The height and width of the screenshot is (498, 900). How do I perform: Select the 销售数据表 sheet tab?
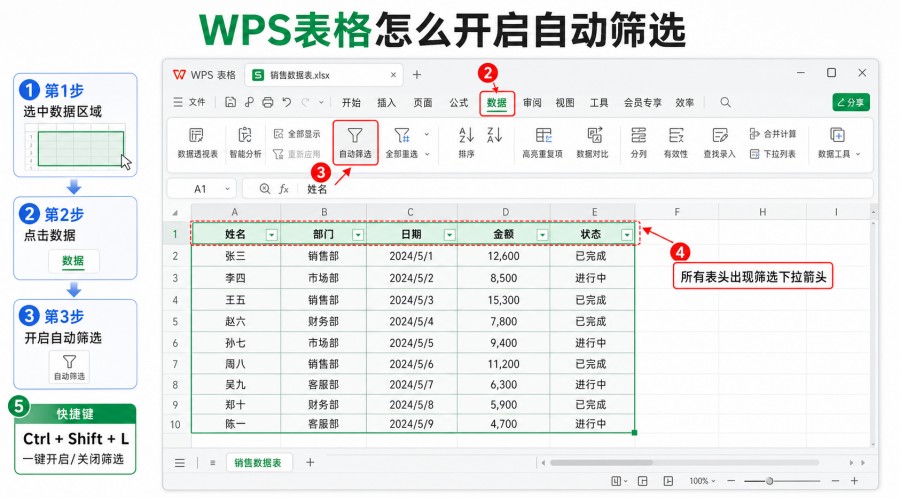(x=258, y=462)
